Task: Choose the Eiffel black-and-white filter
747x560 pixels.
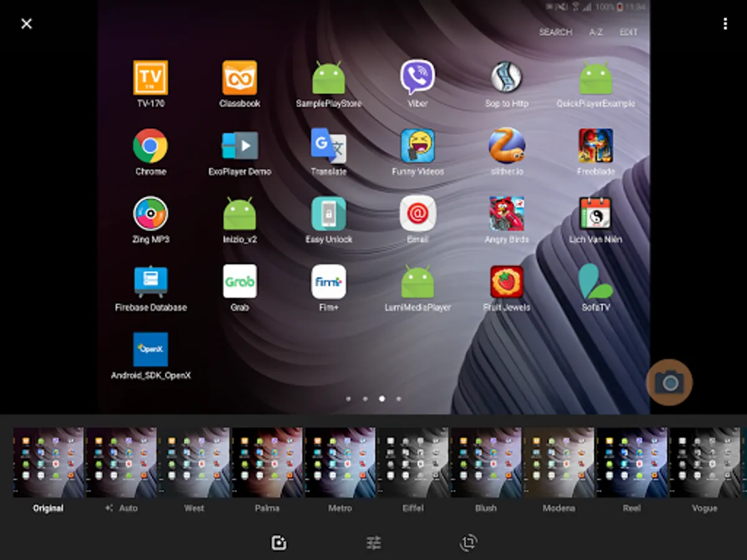Action: (x=413, y=462)
